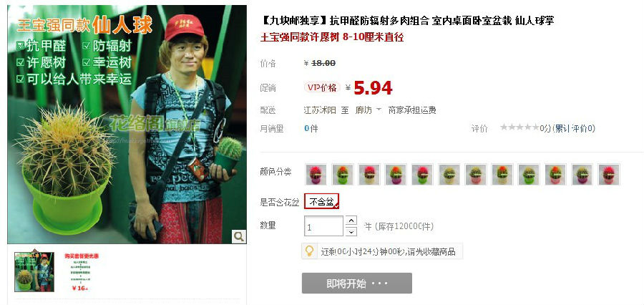Click the magnifier zoom icon on product image
The height and width of the screenshot is (305, 644).
(238, 236)
